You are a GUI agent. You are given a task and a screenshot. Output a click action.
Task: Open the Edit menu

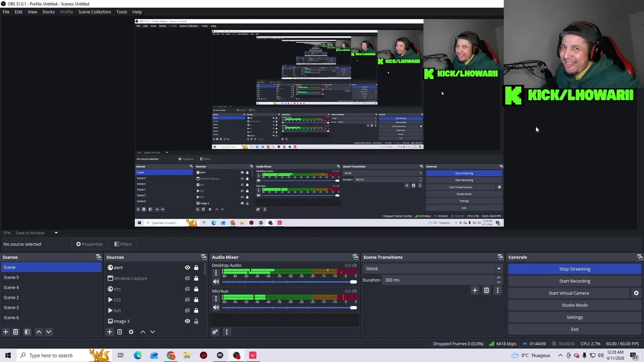(18, 12)
